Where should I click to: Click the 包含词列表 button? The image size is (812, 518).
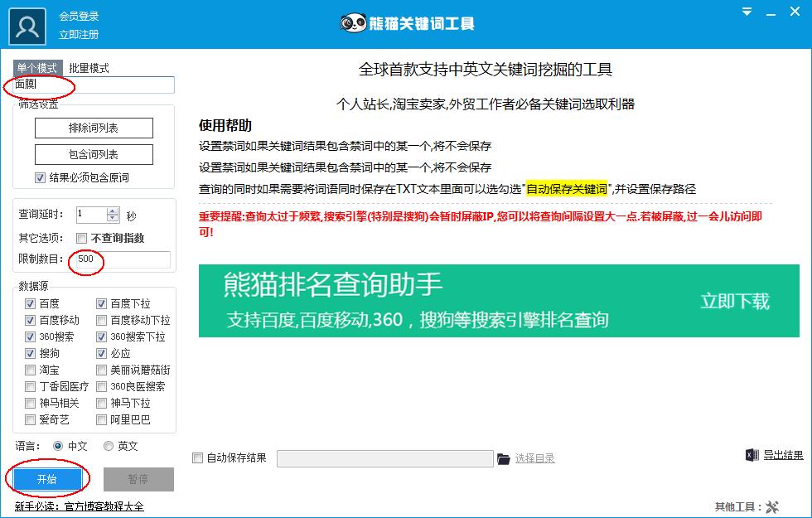(94, 154)
